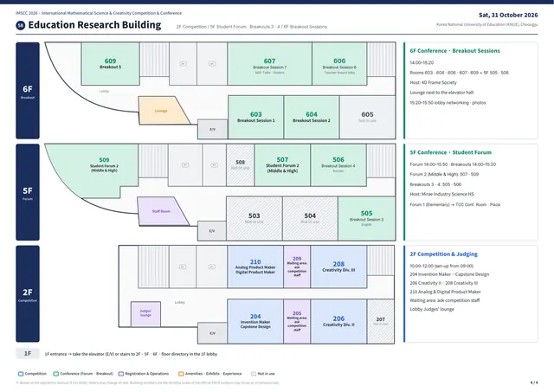Click 15:20–15:50 lobby networking · photos line
The height and width of the screenshot is (392, 554).
(448, 103)
